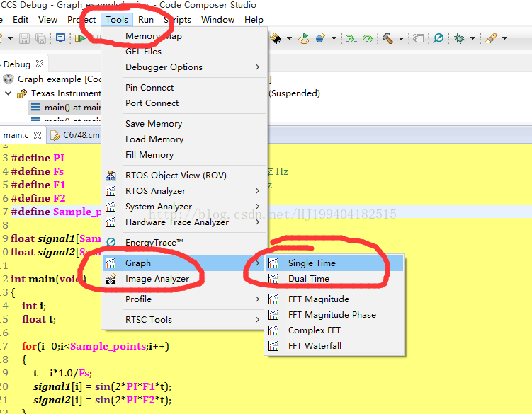The height and width of the screenshot is (414, 532).
Task: Expand Profile submenu
Action: coord(184,299)
